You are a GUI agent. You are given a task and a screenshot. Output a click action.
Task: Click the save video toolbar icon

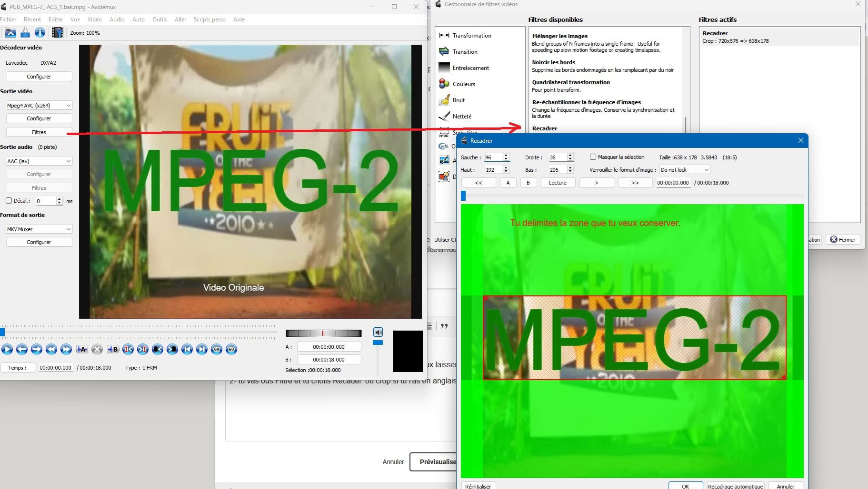[25, 32]
